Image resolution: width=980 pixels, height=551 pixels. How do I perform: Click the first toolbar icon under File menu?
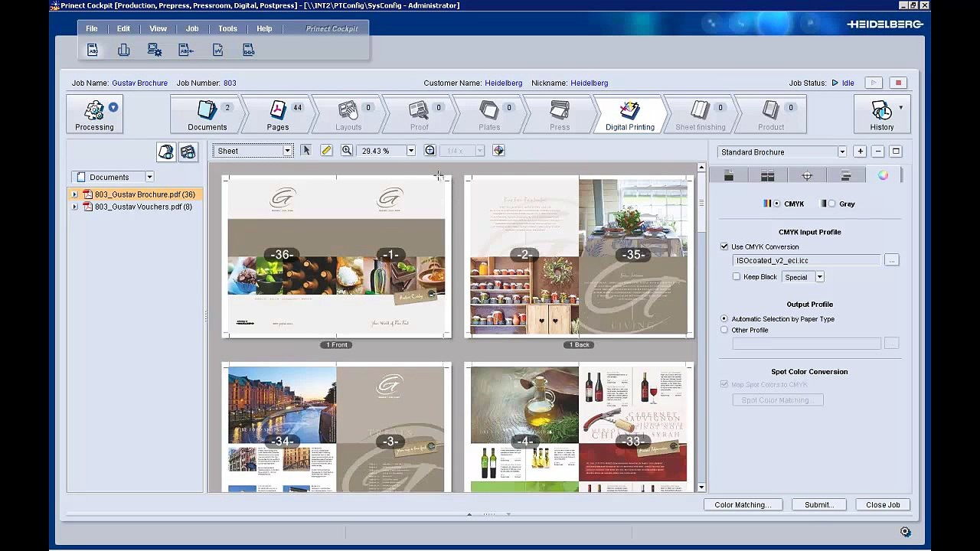(x=93, y=50)
